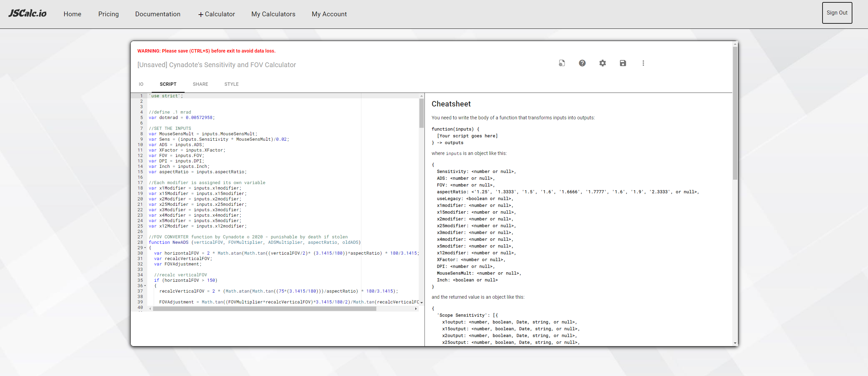The width and height of the screenshot is (868, 376).
Task: Collapse code fold arrow at line 29
Action: 145,248
